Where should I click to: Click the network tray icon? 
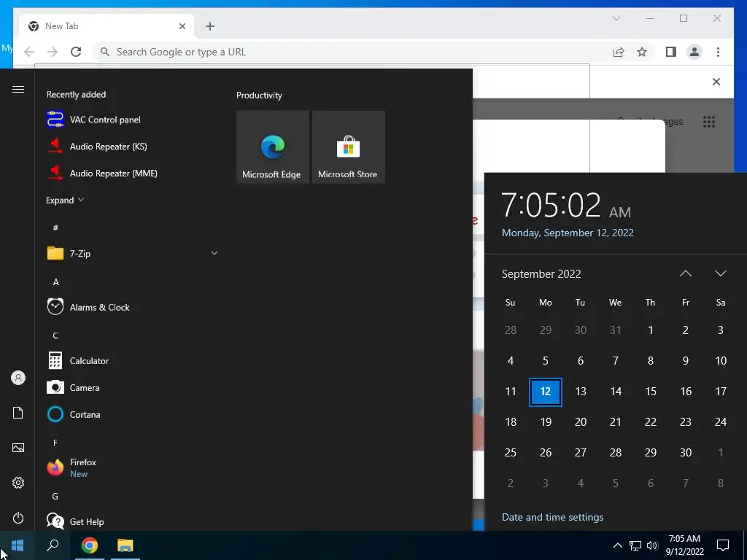(x=635, y=545)
